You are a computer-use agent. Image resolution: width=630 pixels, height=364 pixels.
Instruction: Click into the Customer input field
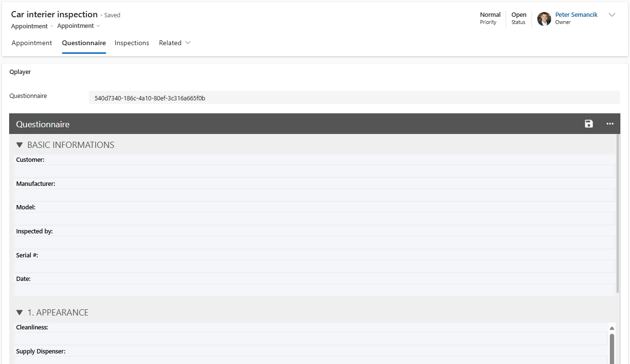315,171
